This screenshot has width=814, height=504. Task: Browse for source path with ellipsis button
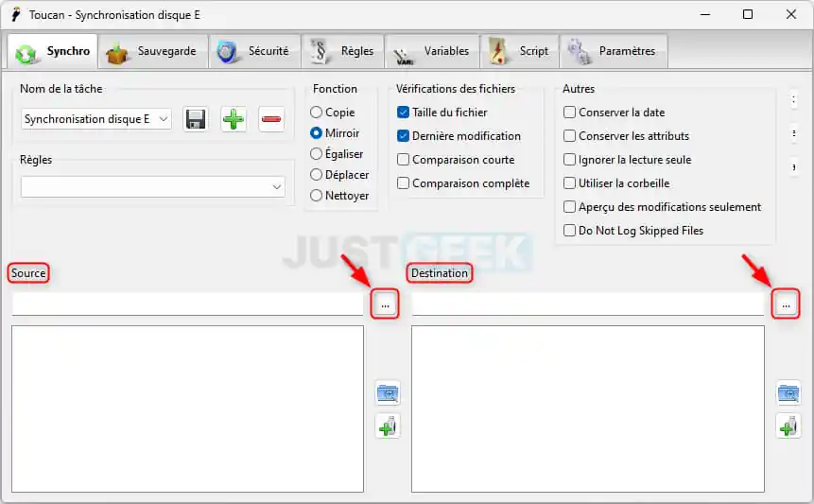385,305
